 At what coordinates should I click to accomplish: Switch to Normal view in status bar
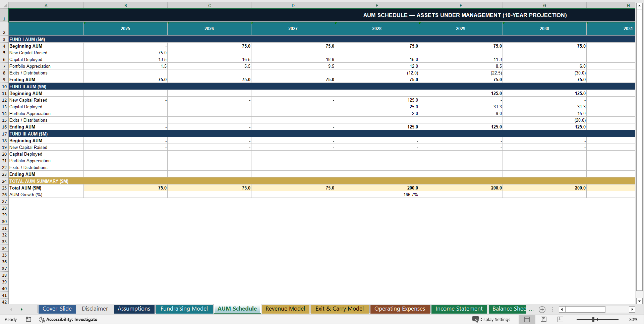[527, 319]
